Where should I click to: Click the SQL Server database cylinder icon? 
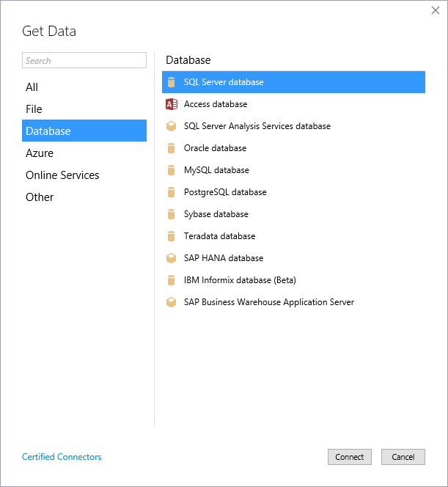tap(171, 82)
